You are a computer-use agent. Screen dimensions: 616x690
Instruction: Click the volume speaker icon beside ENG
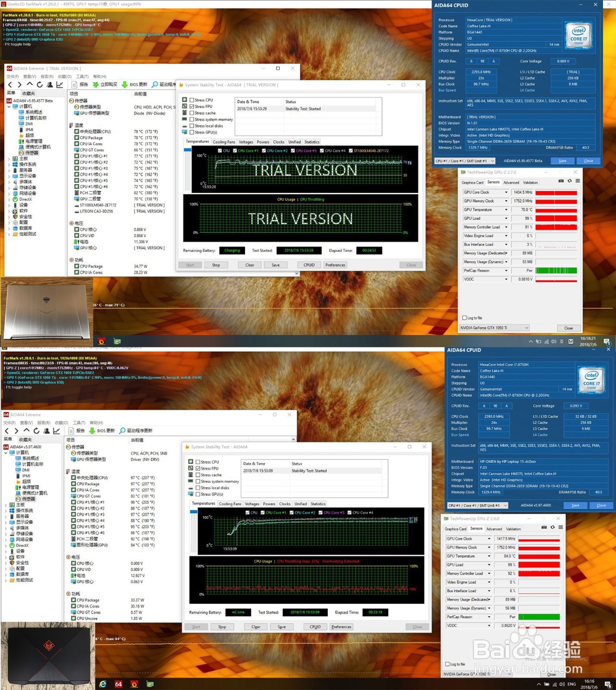coord(562,684)
